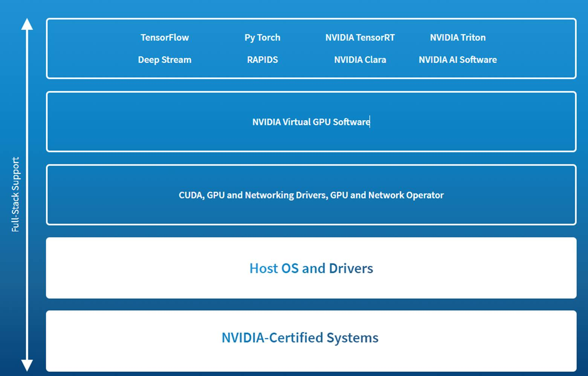The width and height of the screenshot is (588, 376).
Task: Click the vertical Full-Stack Support label
Action: (x=15, y=194)
